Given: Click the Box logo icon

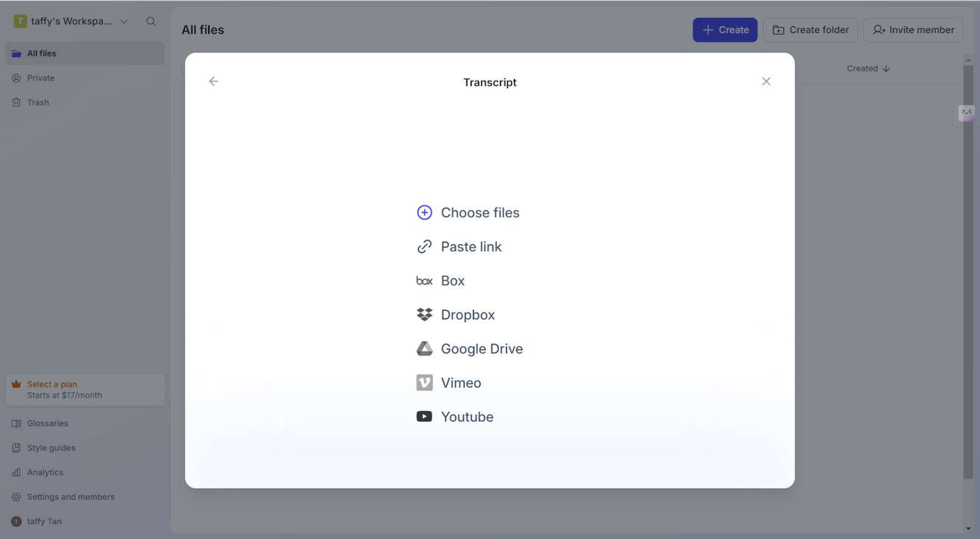Looking at the screenshot, I should [424, 281].
